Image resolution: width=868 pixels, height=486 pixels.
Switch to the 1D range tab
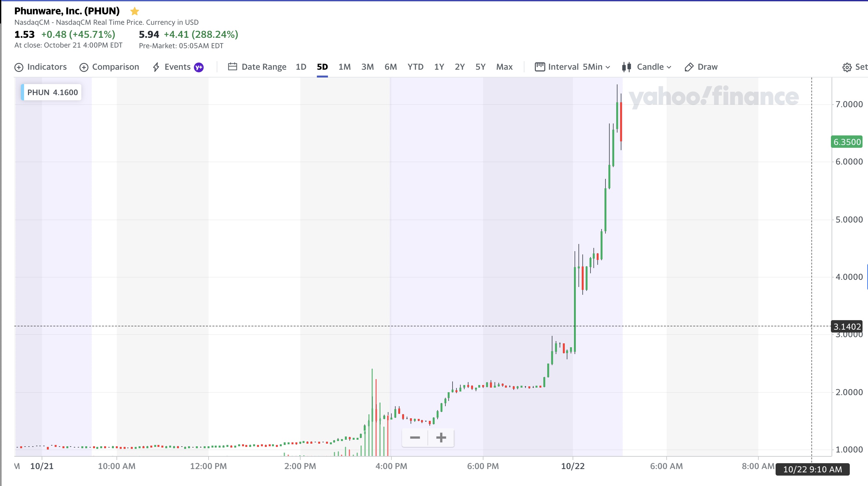(301, 67)
